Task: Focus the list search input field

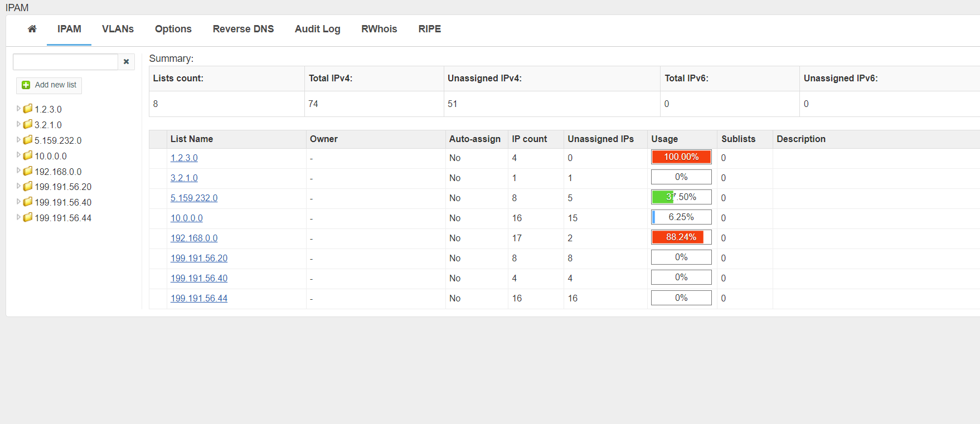Action: [x=65, y=62]
